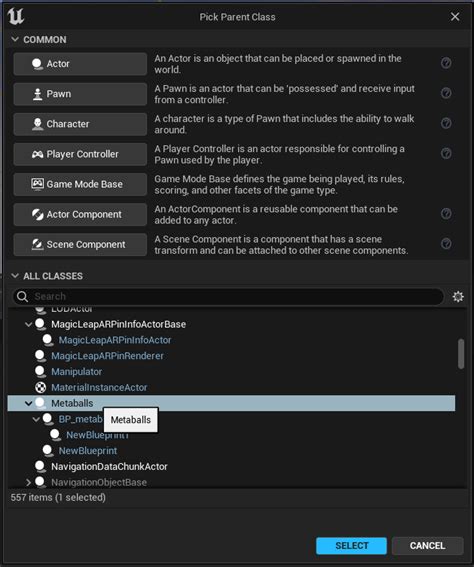474x567 pixels.
Task: Click the class list scrollbar thumb
Action: [461, 354]
